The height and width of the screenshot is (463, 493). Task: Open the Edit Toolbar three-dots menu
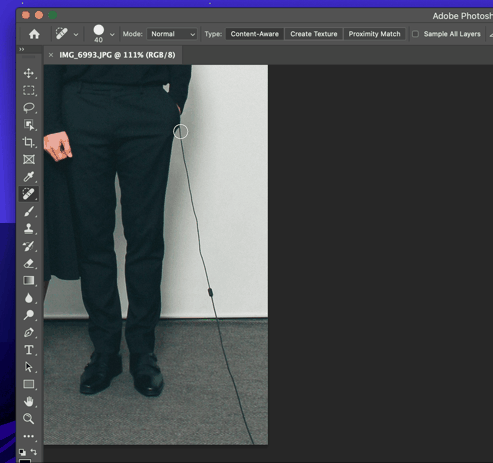29,436
